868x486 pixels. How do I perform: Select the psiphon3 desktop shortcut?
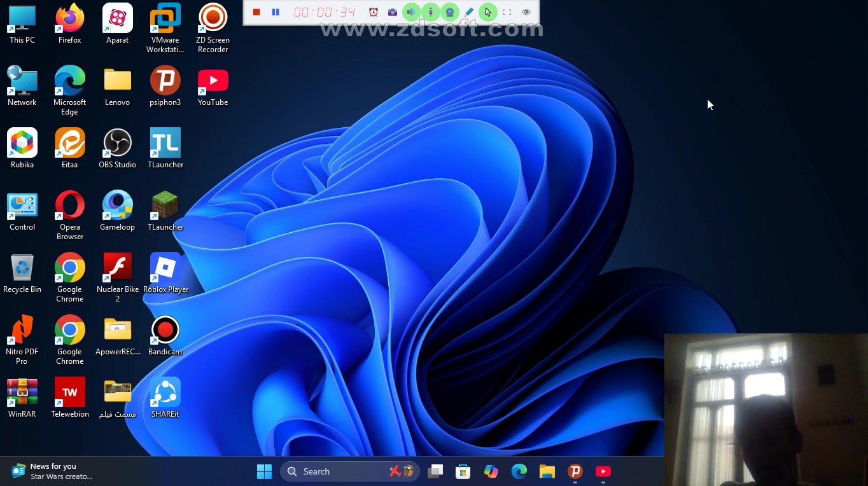click(x=165, y=87)
